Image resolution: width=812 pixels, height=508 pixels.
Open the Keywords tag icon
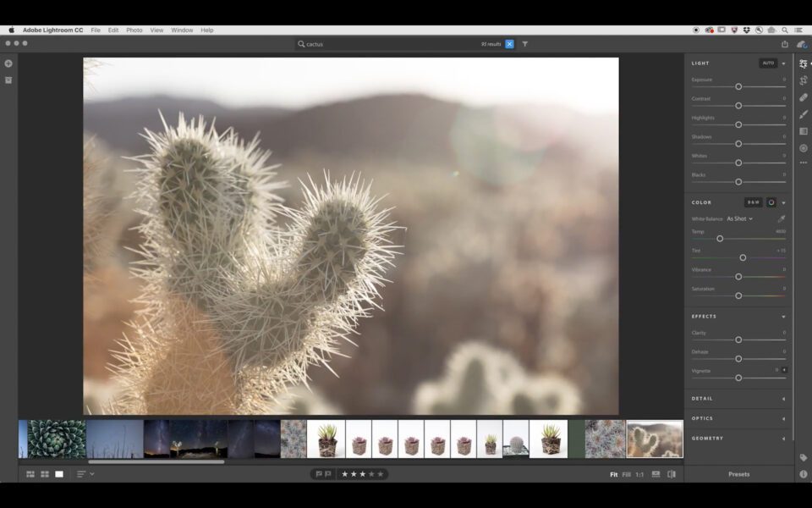[804, 458]
